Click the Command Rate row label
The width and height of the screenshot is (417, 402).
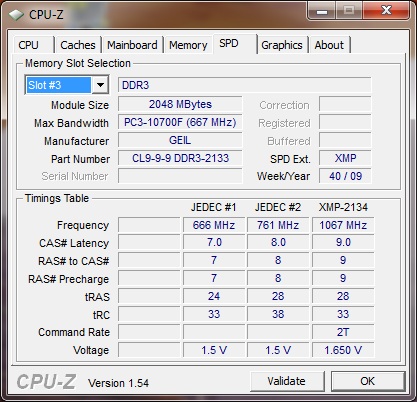74,332
